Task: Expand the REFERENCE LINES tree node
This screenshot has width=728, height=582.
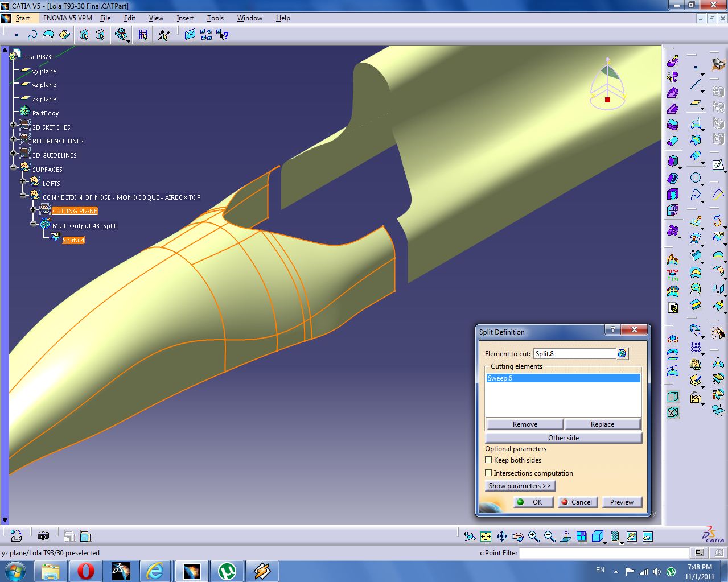Action: (x=14, y=139)
